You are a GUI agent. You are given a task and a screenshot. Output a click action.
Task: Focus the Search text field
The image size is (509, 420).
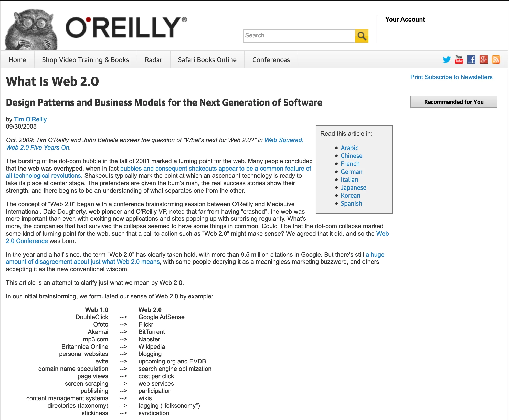coord(299,36)
